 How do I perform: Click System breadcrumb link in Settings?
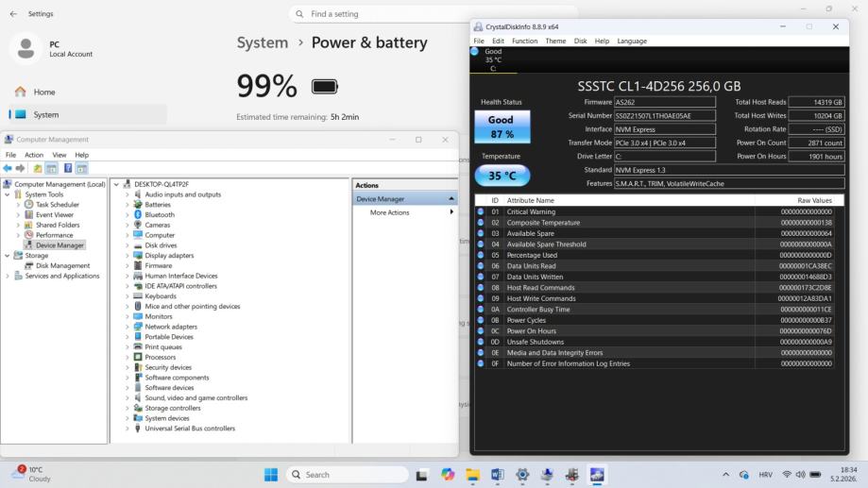263,42
